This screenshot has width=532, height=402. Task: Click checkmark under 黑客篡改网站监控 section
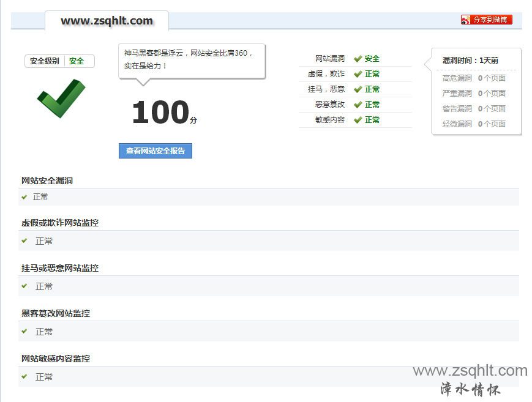24,331
